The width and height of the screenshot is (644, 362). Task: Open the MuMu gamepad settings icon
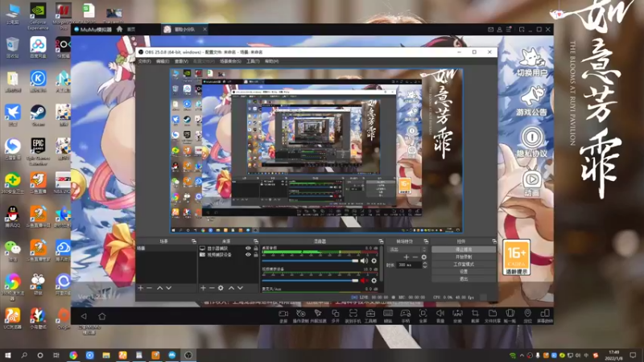[x=406, y=315]
